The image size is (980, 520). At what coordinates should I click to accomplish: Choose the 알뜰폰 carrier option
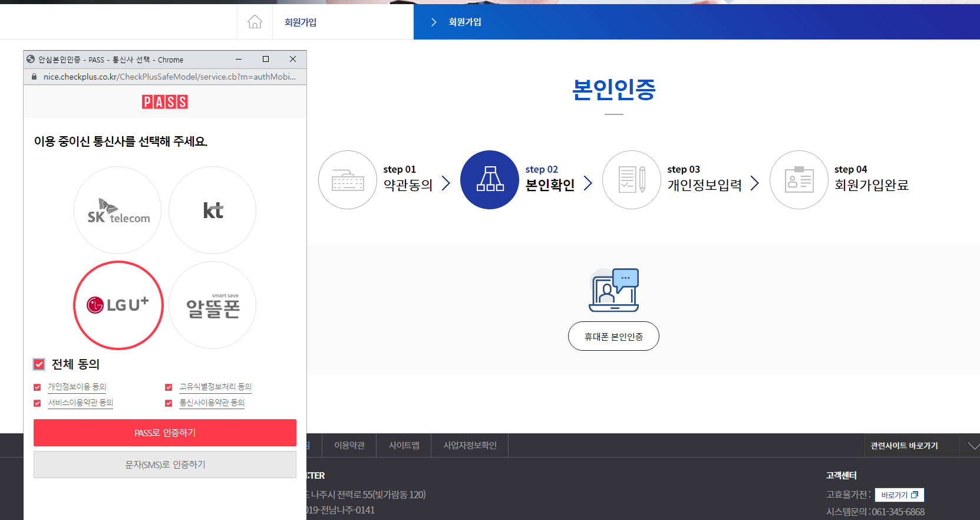pos(213,305)
